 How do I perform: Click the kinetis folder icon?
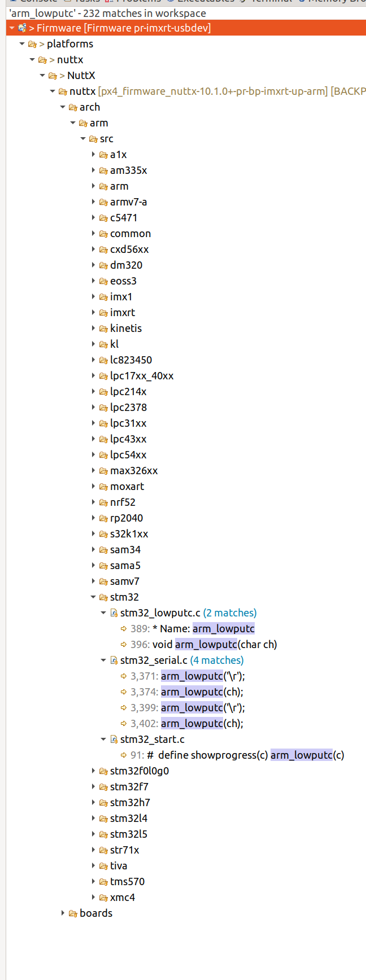[103, 328]
